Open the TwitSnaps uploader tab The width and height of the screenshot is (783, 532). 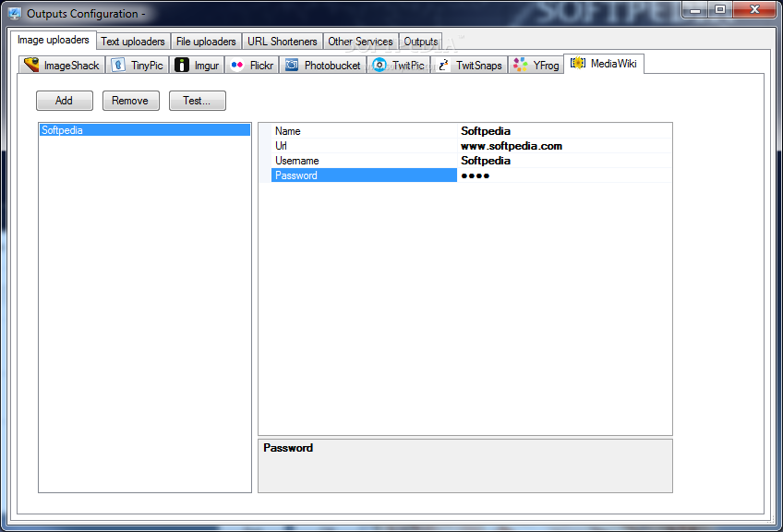pyautogui.click(x=469, y=66)
